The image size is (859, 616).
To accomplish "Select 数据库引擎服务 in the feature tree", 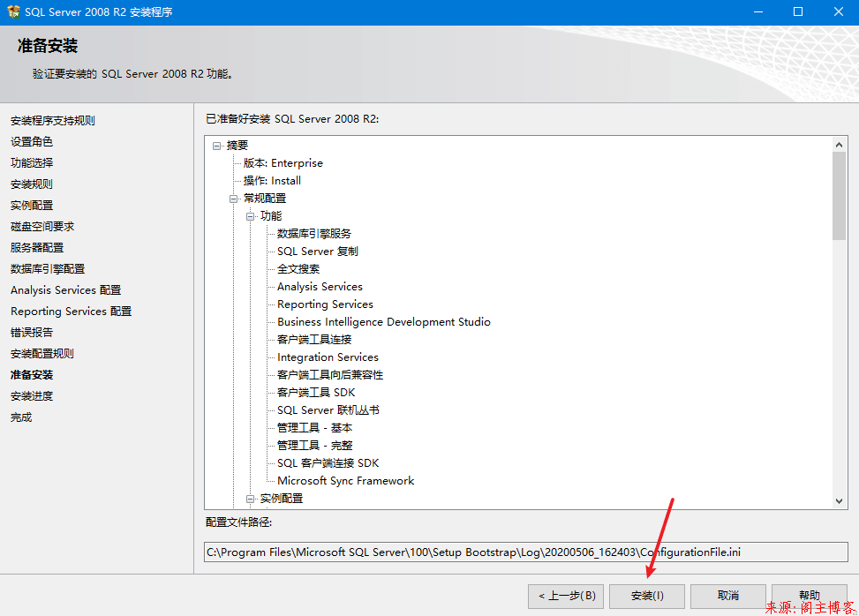I will pyautogui.click(x=314, y=234).
